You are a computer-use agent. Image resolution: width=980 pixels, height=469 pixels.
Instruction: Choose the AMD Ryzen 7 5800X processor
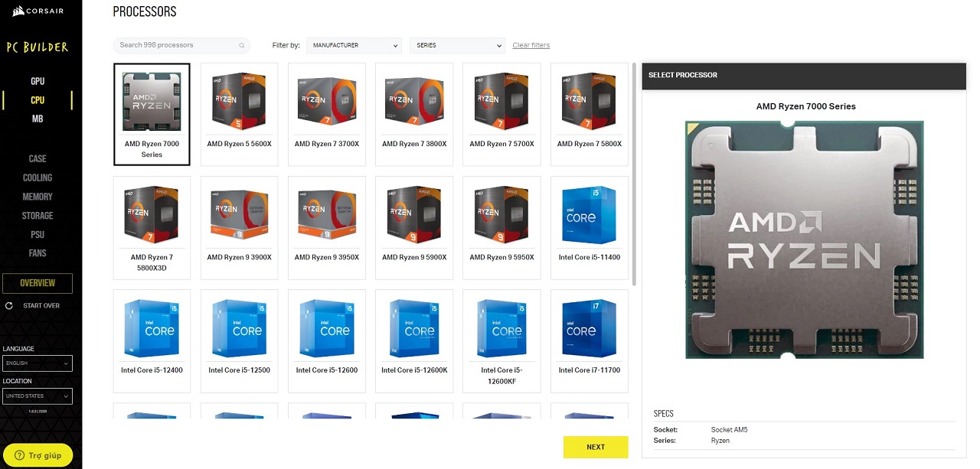tap(590, 114)
